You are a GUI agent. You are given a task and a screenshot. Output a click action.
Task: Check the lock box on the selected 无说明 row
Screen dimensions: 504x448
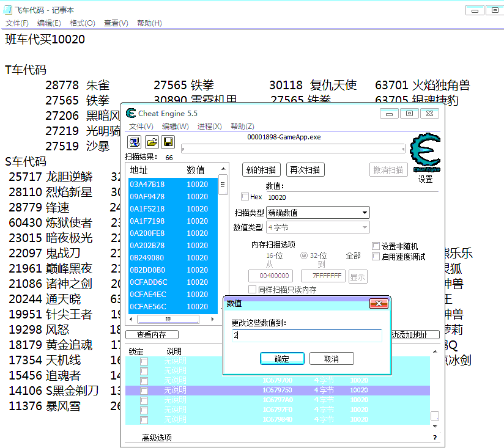point(144,391)
